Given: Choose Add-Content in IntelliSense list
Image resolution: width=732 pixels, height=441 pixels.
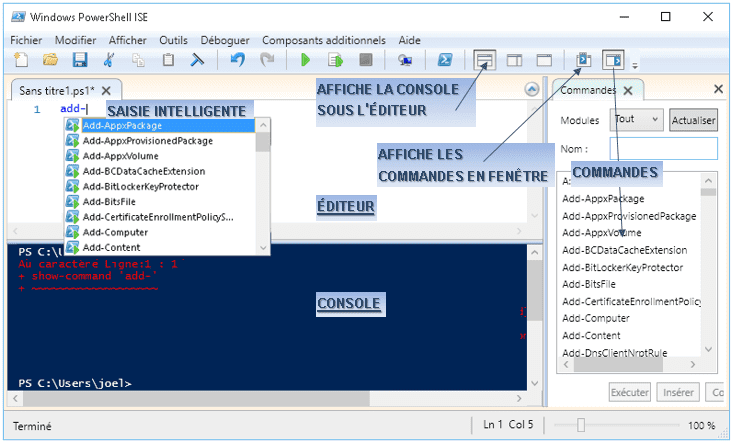Looking at the screenshot, I should coord(161,247).
